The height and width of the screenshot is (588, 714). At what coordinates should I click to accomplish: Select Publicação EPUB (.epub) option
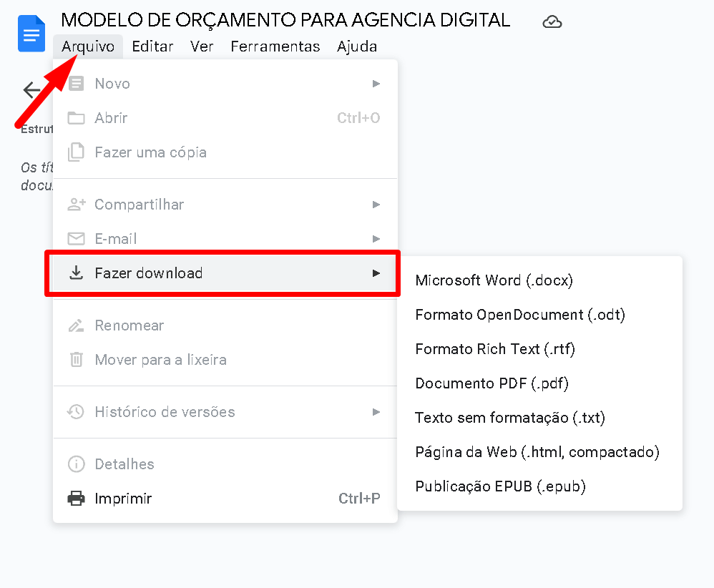point(500,486)
